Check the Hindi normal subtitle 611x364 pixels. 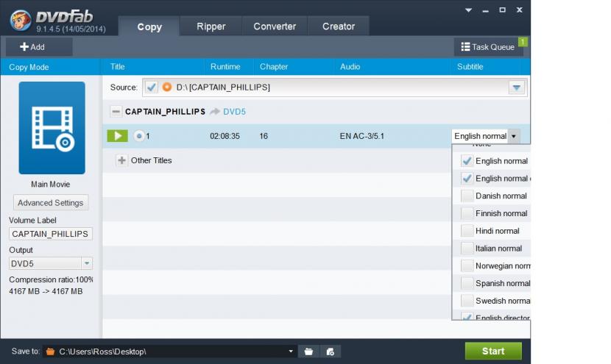(x=467, y=231)
